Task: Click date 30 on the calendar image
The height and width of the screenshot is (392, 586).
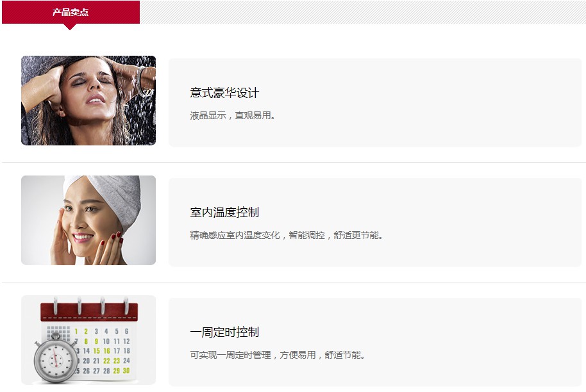Action: click(126, 371)
